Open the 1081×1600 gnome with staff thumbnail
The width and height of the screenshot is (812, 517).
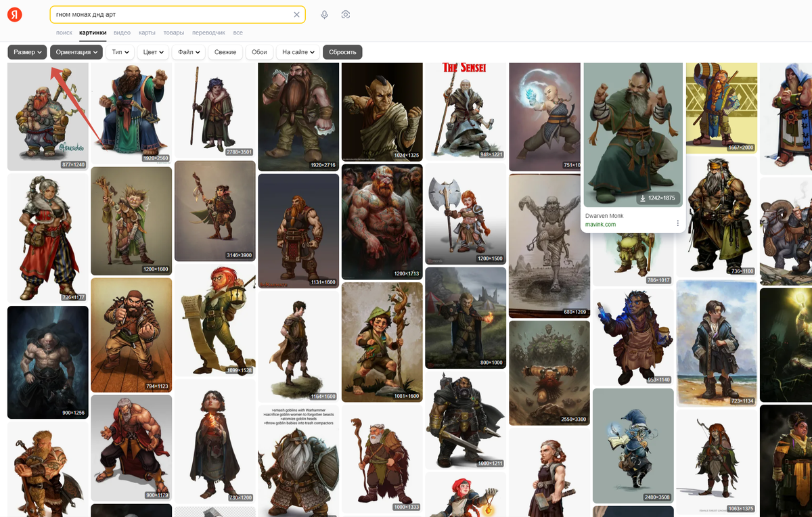382,342
